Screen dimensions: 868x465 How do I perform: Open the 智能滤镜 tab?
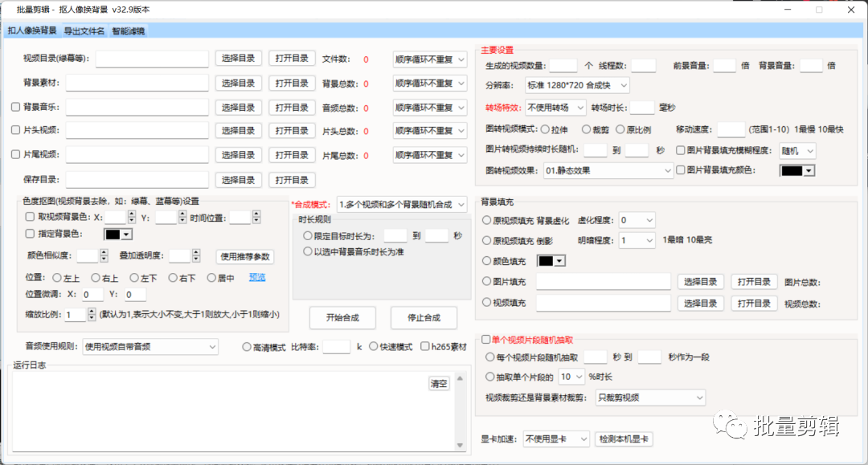[128, 31]
